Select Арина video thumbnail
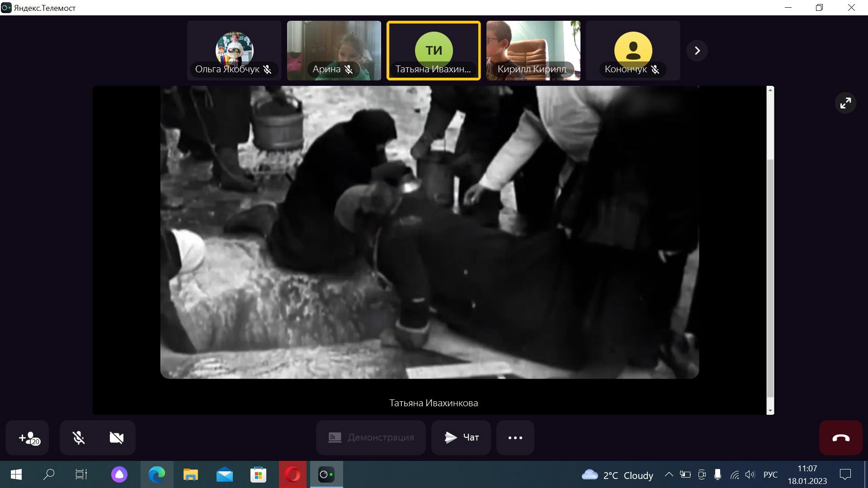868x488 pixels. coord(334,51)
